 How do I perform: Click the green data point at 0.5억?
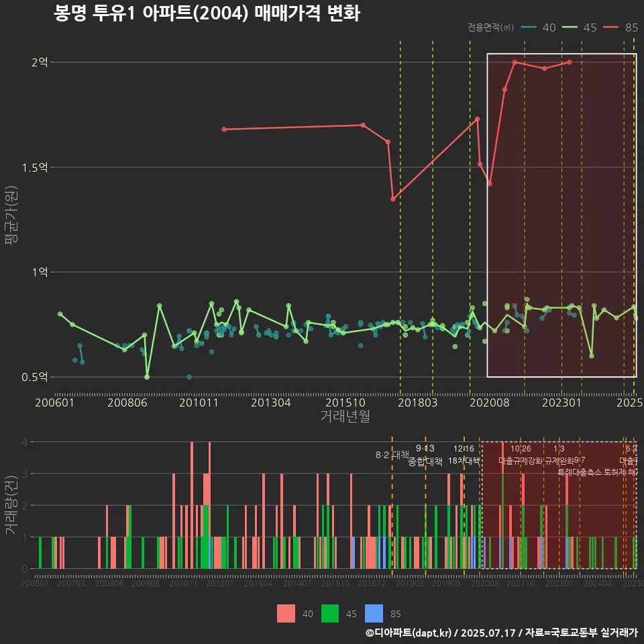click(147, 377)
